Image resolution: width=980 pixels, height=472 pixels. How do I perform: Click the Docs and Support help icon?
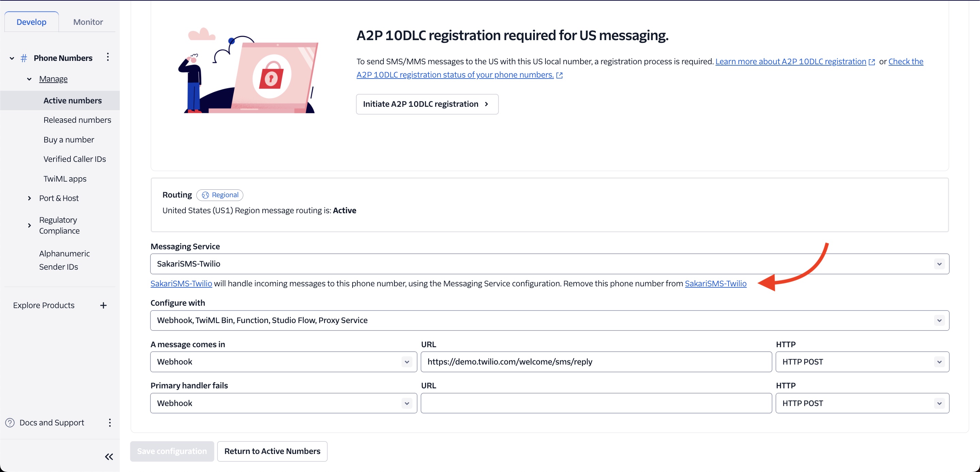tap(10, 423)
